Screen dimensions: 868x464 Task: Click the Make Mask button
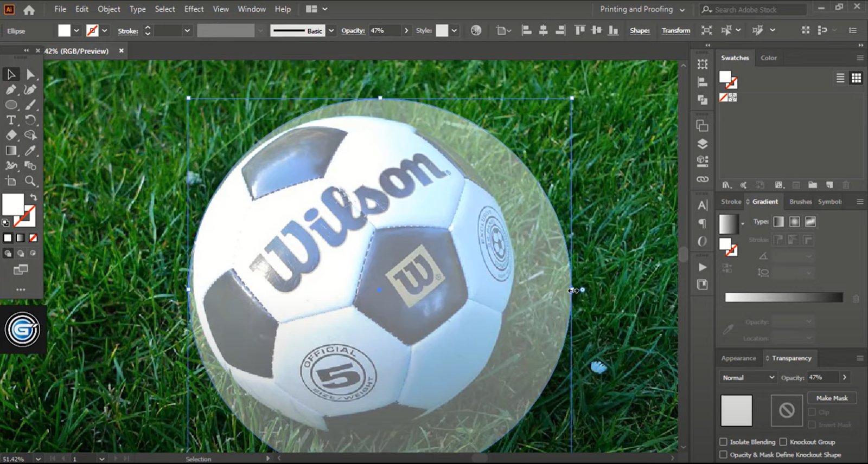click(832, 398)
